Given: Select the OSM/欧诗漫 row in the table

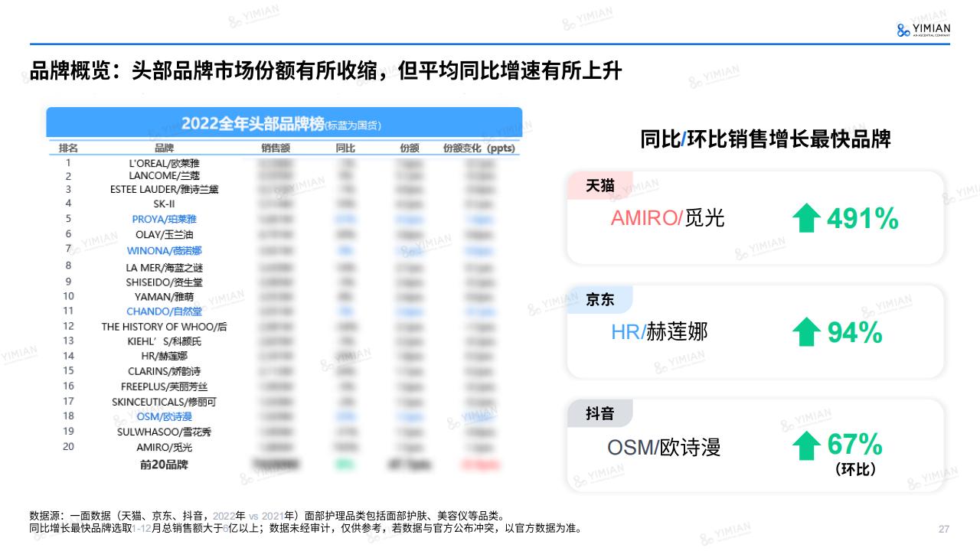Looking at the screenshot, I should click(283, 416).
